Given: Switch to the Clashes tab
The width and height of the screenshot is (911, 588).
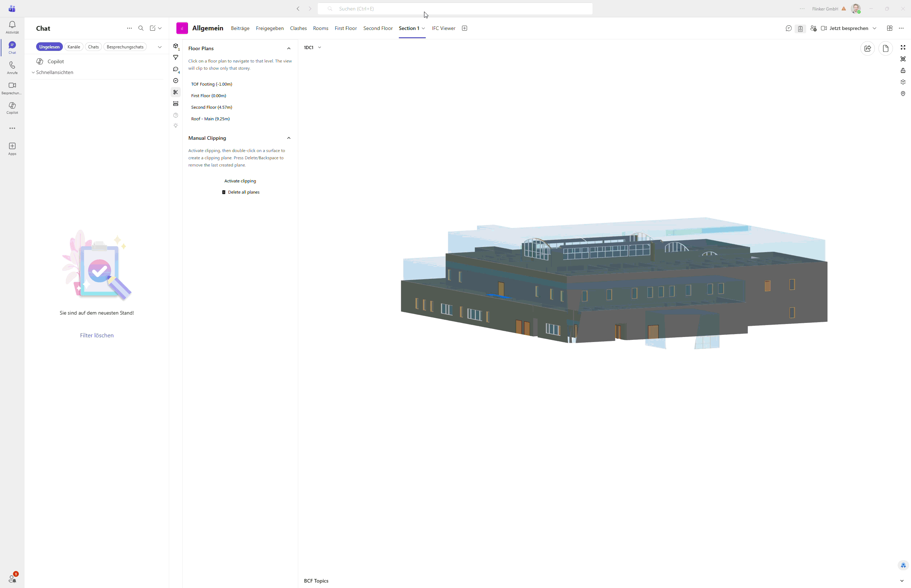Looking at the screenshot, I should click(x=298, y=28).
